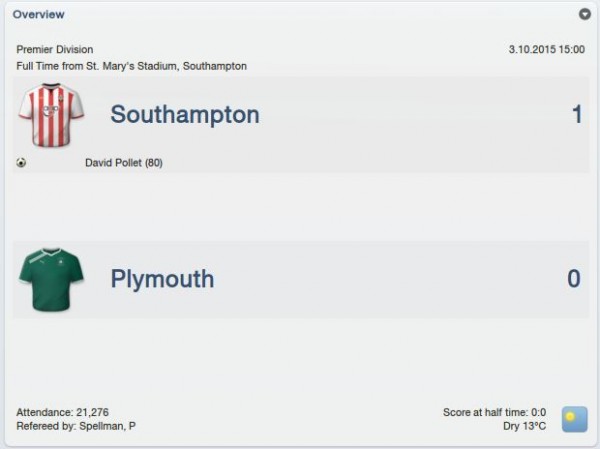Click the green Plymouth kit icon
600x449 pixels.
[x=51, y=279]
